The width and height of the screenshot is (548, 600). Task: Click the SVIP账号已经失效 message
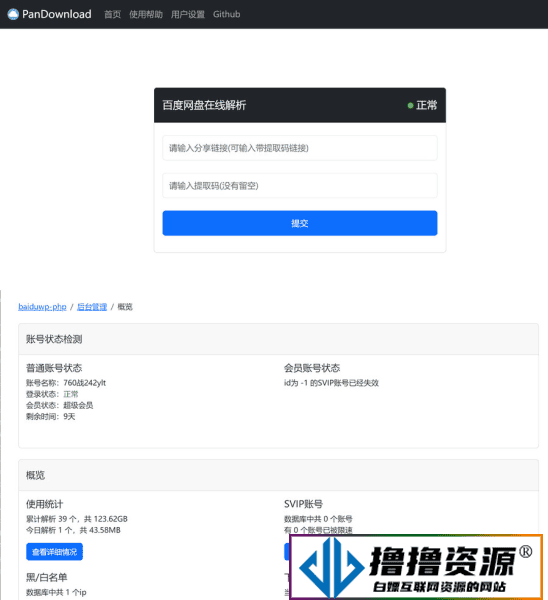tap(331, 383)
